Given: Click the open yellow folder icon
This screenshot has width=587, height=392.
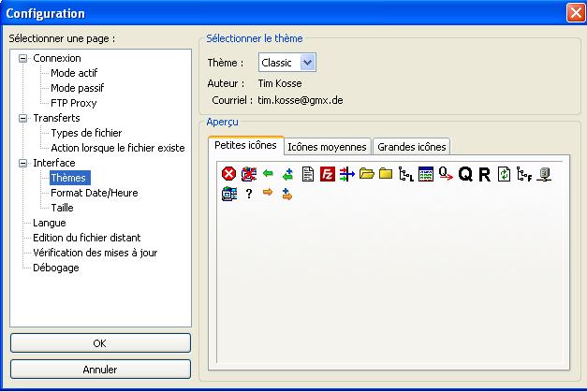Looking at the screenshot, I should point(366,174).
